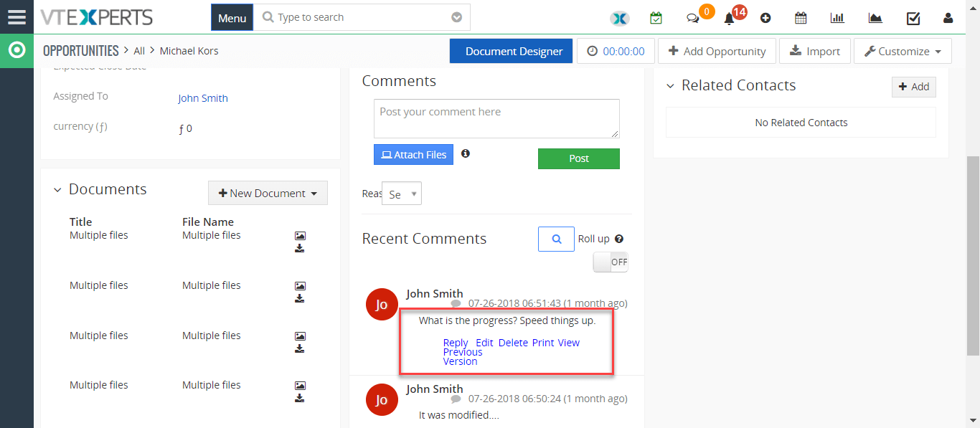Open dashboards with the area chart icon
This screenshot has height=428, width=980.
(875, 18)
